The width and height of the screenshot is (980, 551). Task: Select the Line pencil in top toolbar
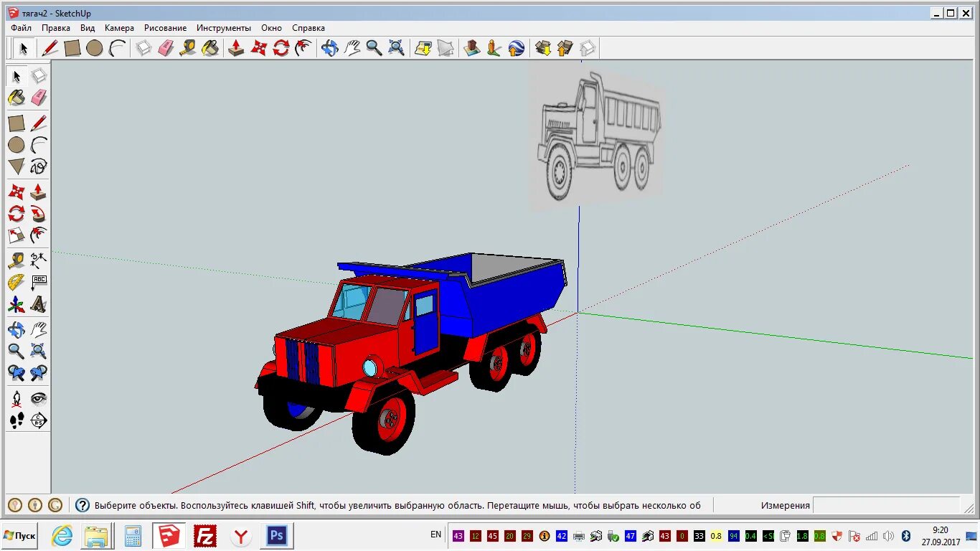50,48
